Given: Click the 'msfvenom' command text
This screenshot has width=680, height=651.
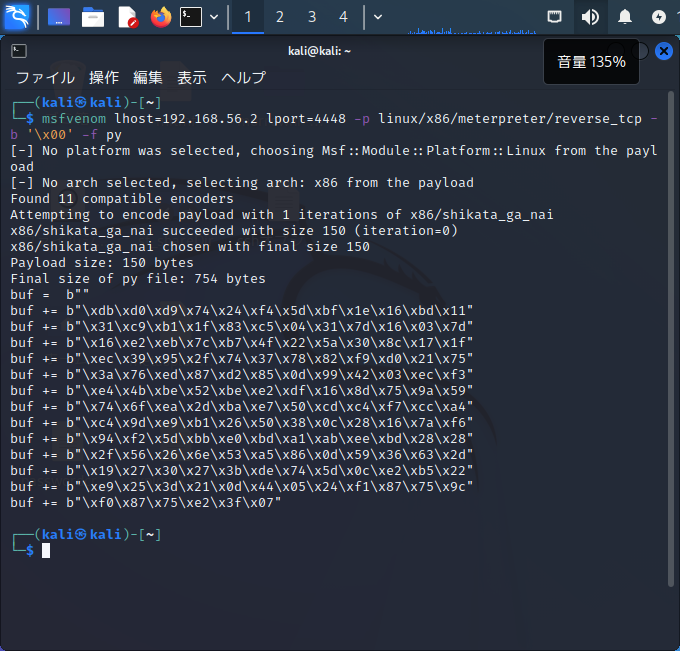Looking at the screenshot, I should (74, 118).
